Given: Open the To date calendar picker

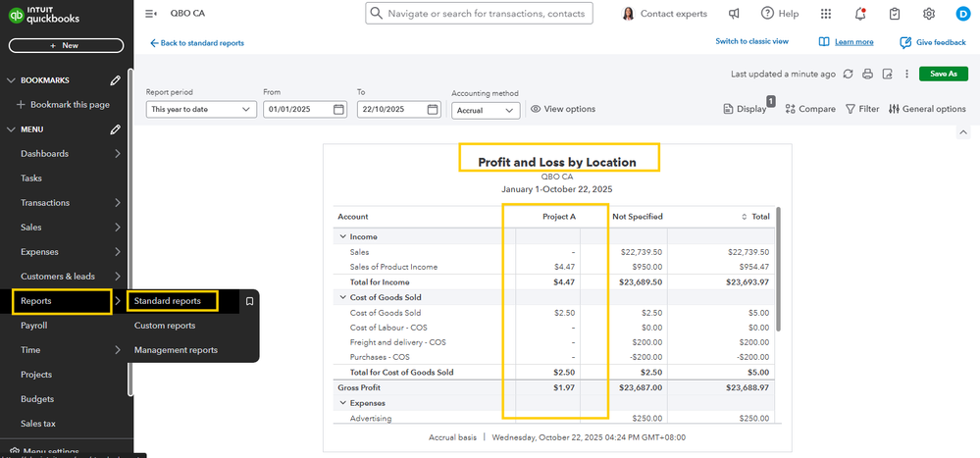Looking at the screenshot, I should (x=433, y=109).
